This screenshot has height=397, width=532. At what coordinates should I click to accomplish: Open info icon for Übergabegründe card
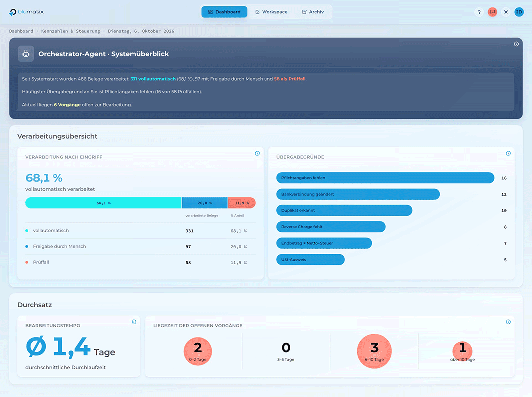pyautogui.click(x=508, y=153)
